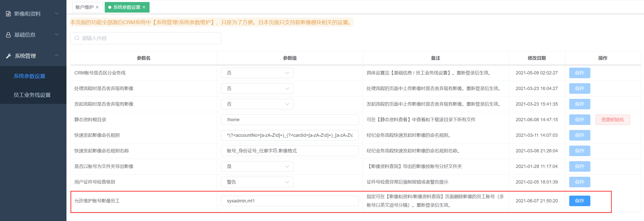Save the 快速发起影像命名规则名称 row

point(580,151)
